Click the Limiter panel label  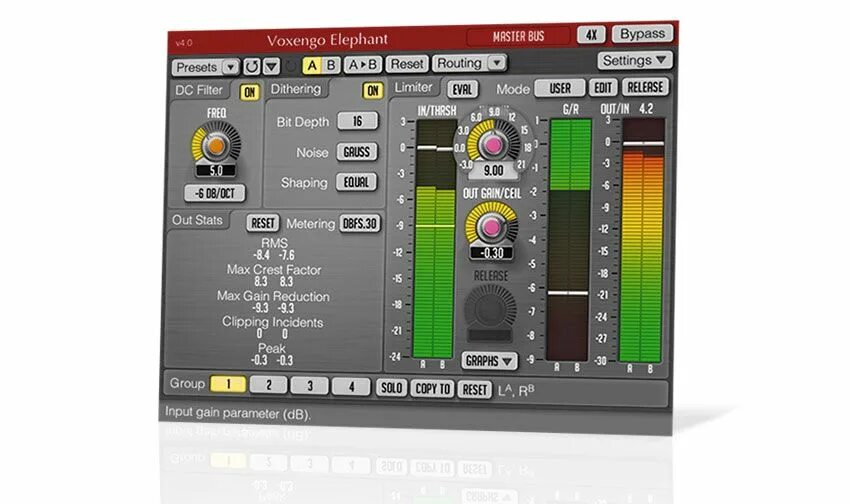[x=414, y=87]
